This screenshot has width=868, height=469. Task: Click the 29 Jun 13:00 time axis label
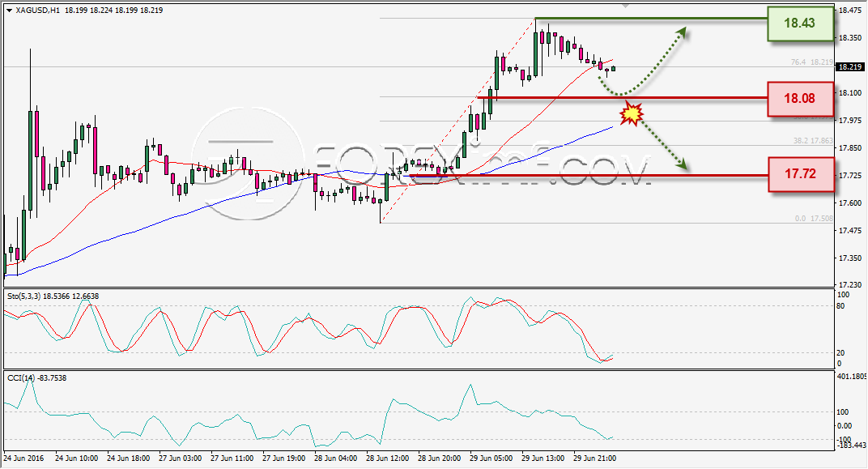[x=543, y=458]
